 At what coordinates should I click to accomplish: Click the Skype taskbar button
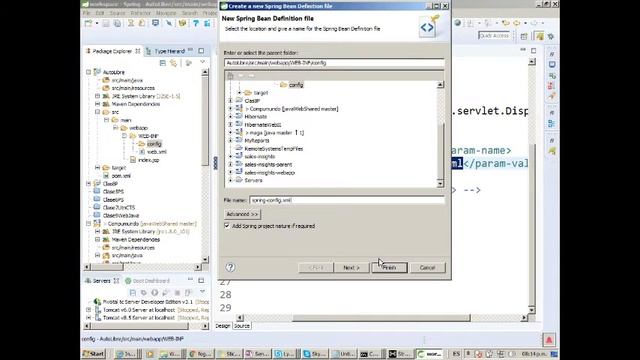click(315, 354)
